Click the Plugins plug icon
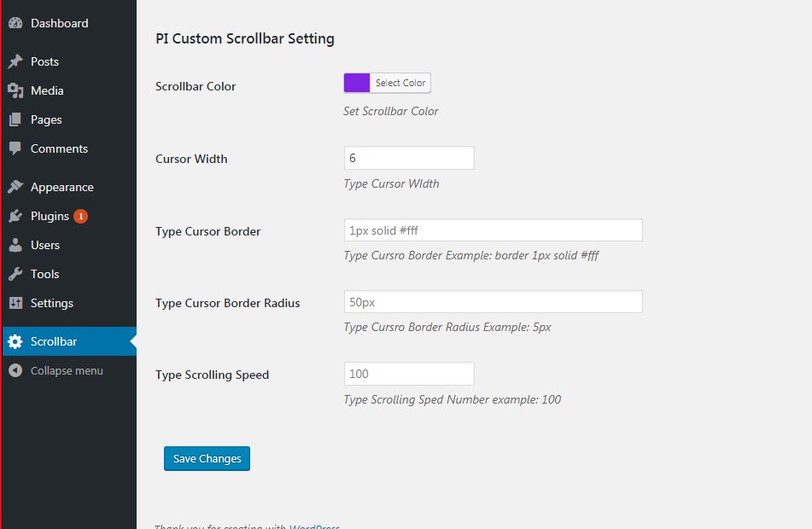The width and height of the screenshot is (812, 529). click(15, 216)
